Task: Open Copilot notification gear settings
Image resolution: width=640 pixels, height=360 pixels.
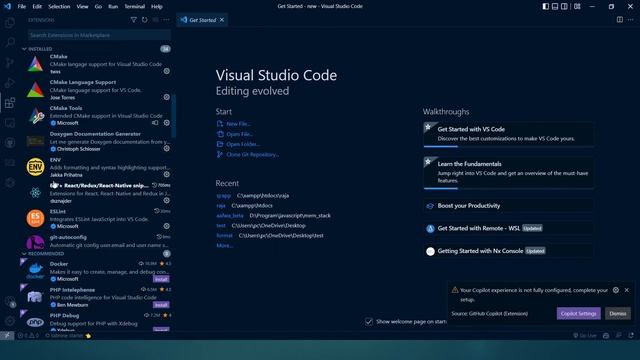Action: tap(616, 290)
